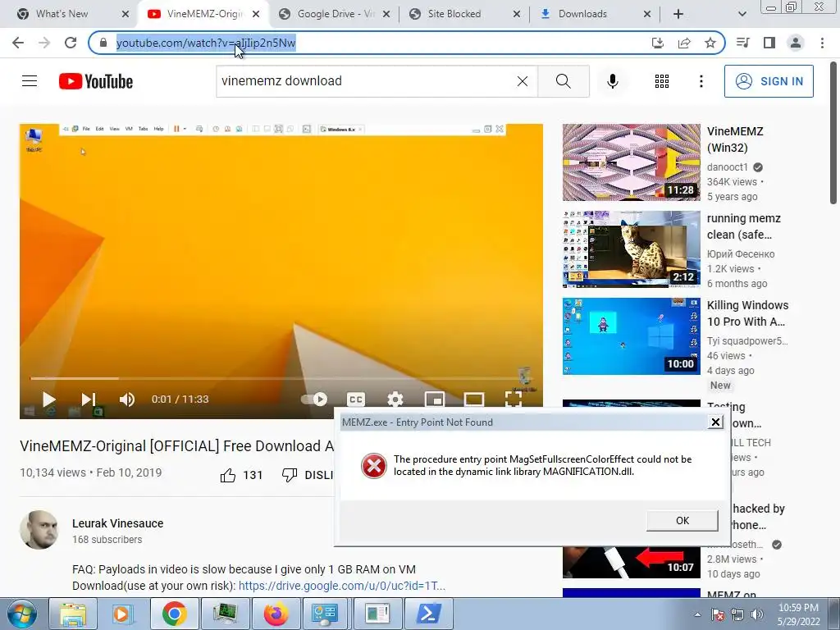Viewport: 840px width, 630px height.
Task: Toggle closed captions
Action: pos(356,399)
